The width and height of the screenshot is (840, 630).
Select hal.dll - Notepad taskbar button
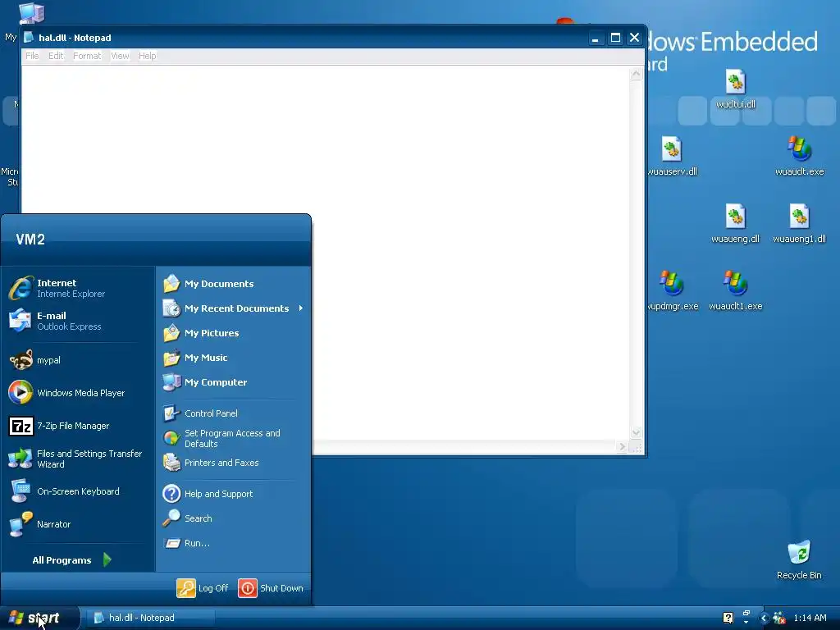point(150,618)
